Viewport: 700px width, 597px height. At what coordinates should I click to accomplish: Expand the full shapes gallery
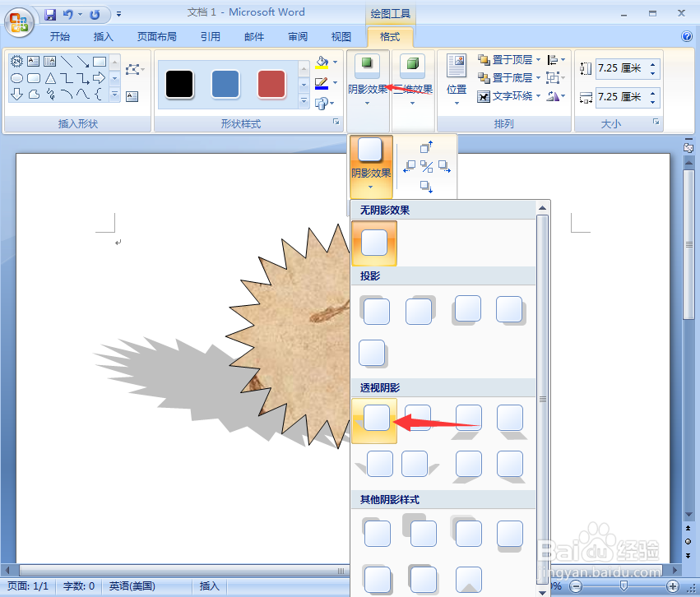pos(114,94)
